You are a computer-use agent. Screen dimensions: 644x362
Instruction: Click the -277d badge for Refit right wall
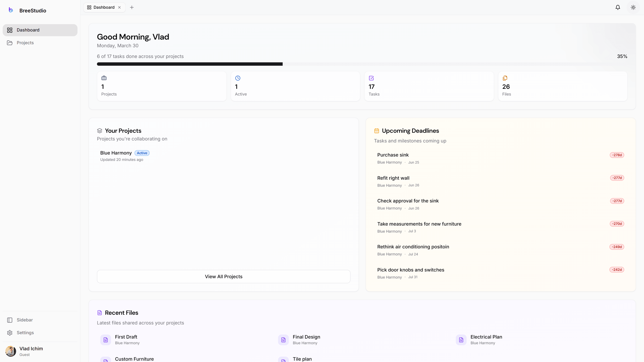point(617,178)
